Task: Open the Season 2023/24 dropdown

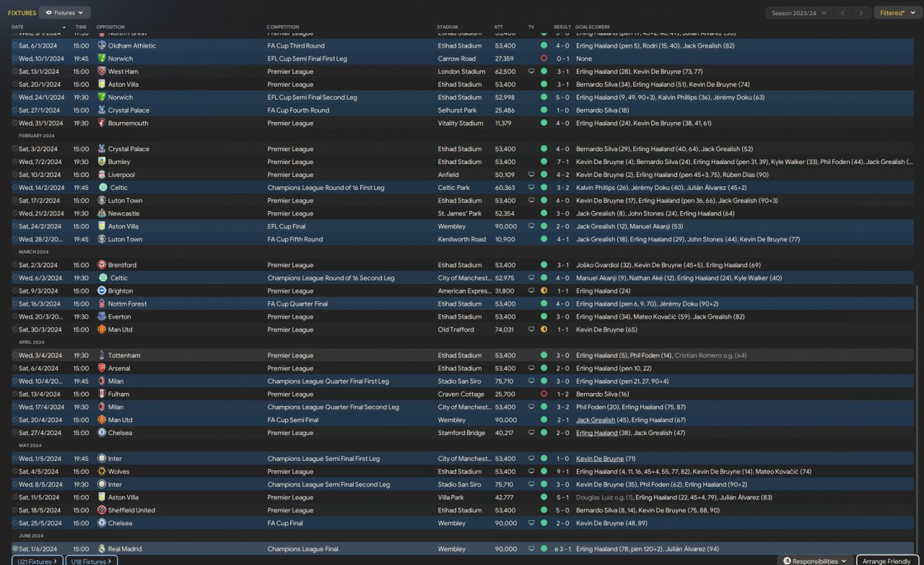Action: [799, 13]
